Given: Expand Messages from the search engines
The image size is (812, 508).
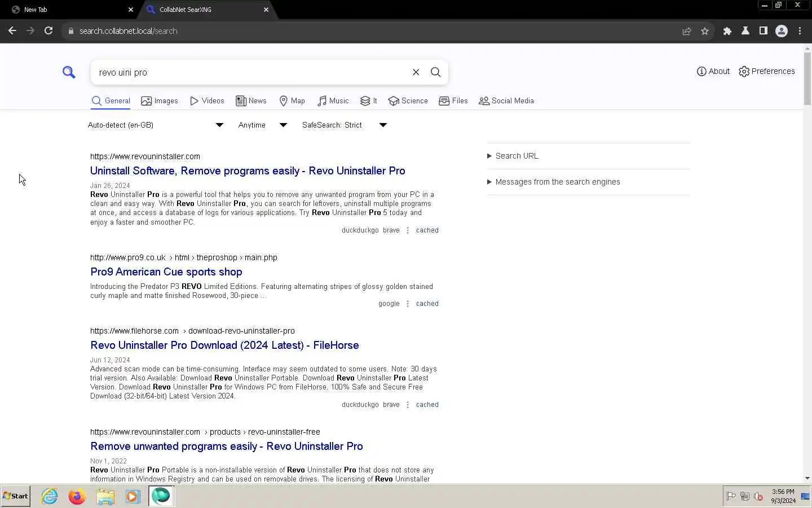Looking at the screenshot, I should coord(553,182).
